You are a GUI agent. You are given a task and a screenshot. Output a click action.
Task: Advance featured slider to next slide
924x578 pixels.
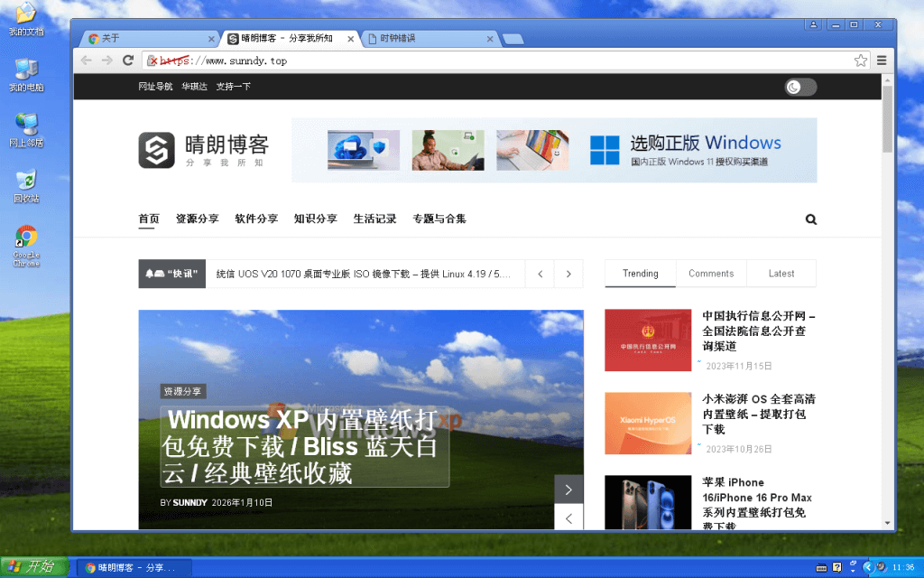coord(568,489)
